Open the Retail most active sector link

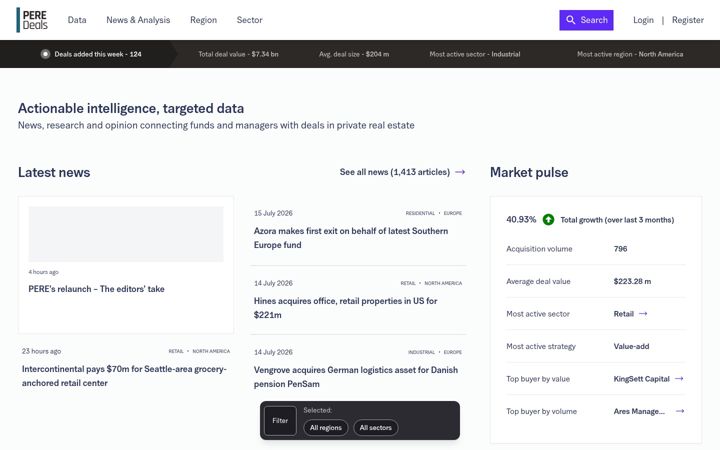(x=624, y=314)
